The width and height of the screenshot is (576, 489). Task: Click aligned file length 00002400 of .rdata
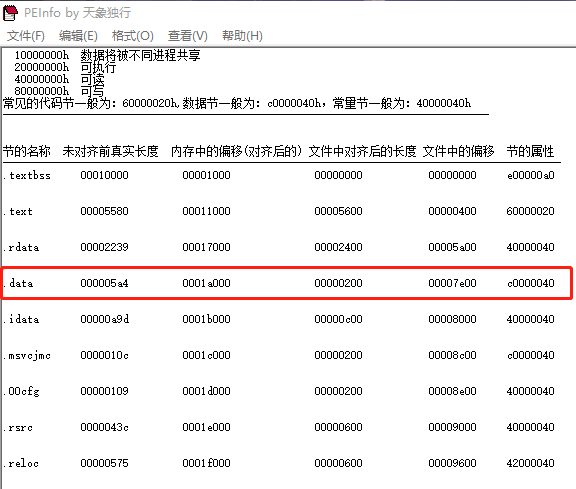(x=338, y=247)
